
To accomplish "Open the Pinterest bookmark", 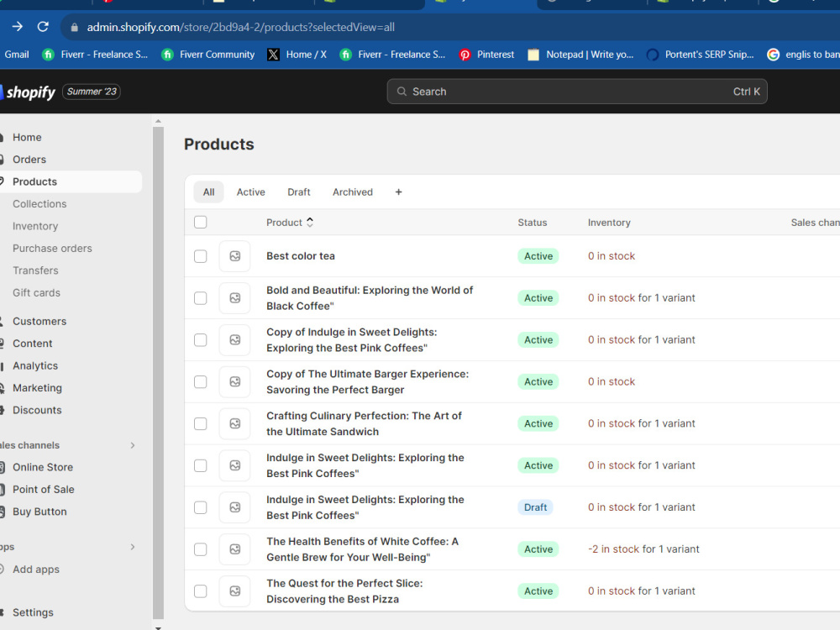I will pyautogui.click(x=486, y=54).
